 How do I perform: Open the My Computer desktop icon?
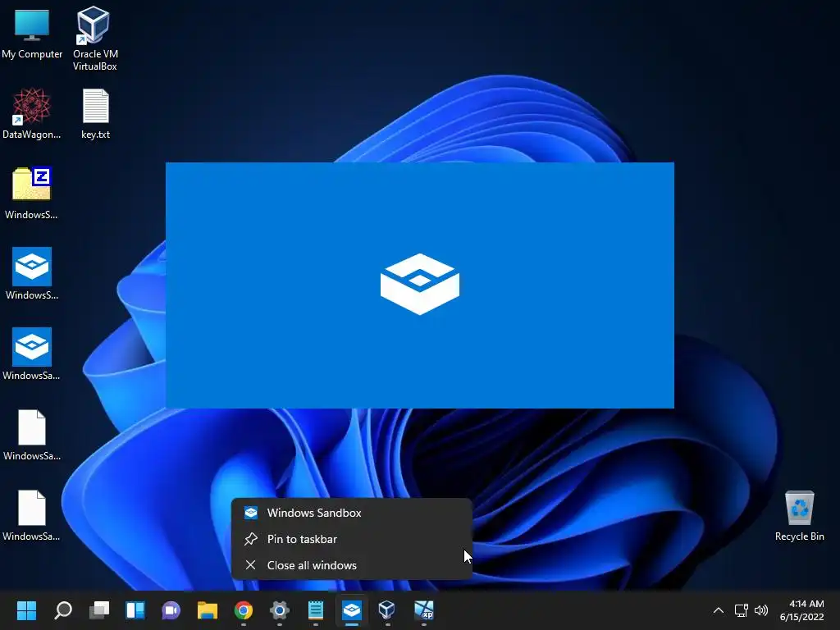32,33
